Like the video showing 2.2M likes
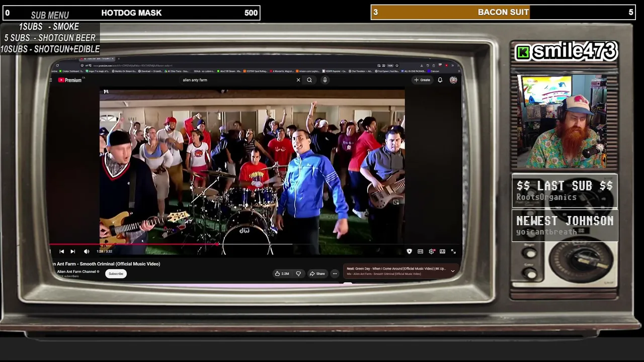 pos(282,274)
